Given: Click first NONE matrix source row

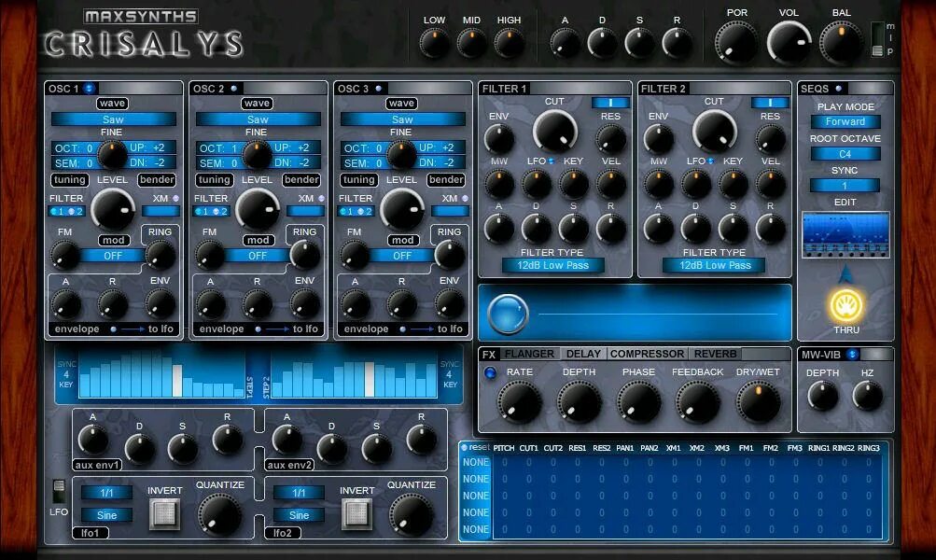Looking at the screenshot, I should point(476,463).
